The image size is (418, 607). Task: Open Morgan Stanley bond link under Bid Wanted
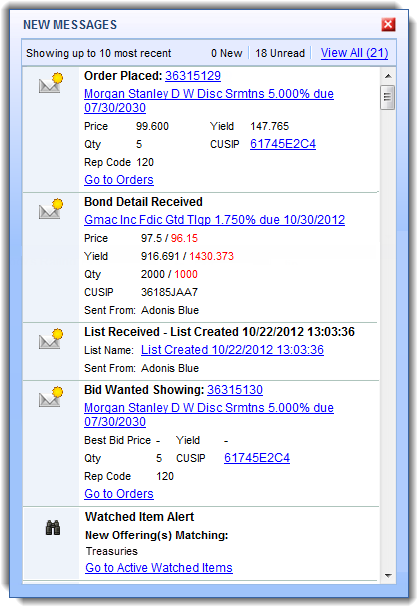tap(209, 415)
